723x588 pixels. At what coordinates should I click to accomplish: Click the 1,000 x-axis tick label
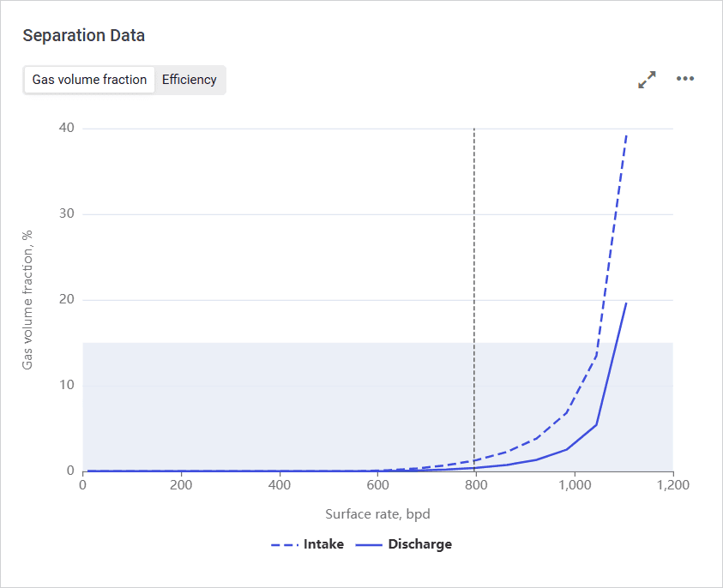click(x=574, y=485)
